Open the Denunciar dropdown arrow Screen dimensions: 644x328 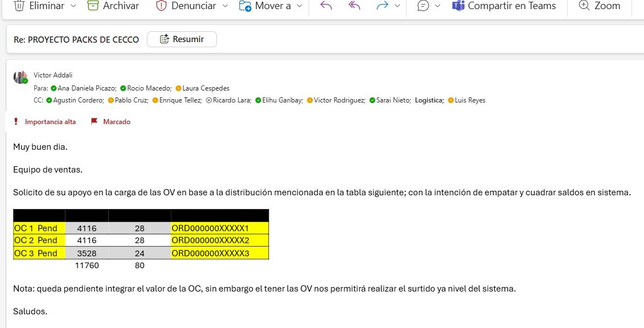tap(225, 6)
